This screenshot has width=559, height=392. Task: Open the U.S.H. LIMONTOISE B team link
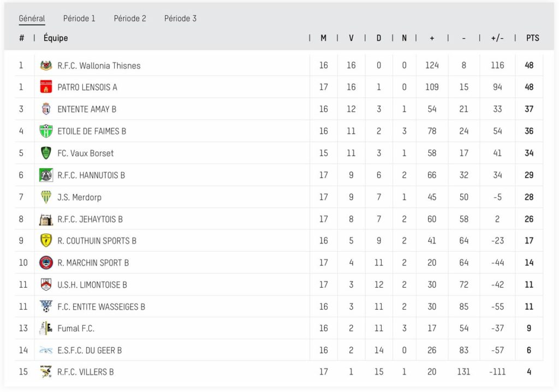[92, 284]
